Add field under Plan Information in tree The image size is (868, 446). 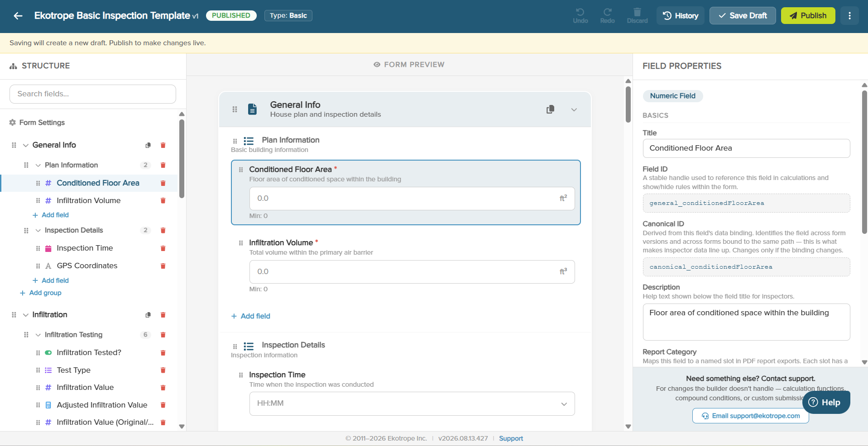[51, 215]
